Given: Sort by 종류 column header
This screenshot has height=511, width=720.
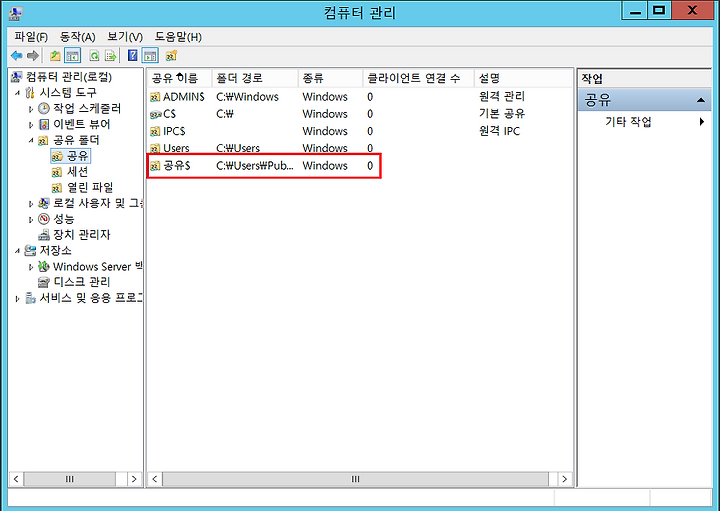Looking at the screenshot, I should pyautogui.click(x=331, y=78).
